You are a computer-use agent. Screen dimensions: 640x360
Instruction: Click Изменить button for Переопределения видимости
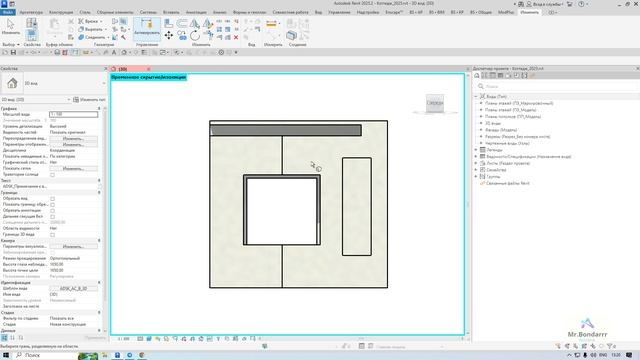73,138
